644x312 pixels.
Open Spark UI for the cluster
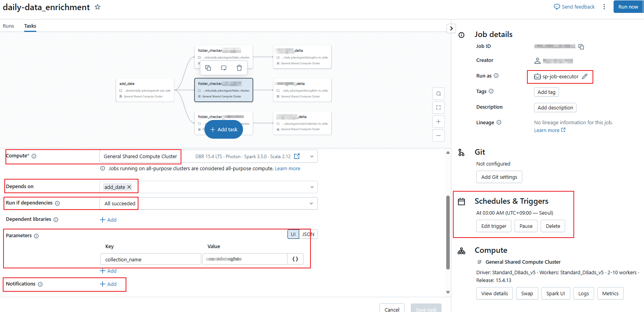[555, 293]
